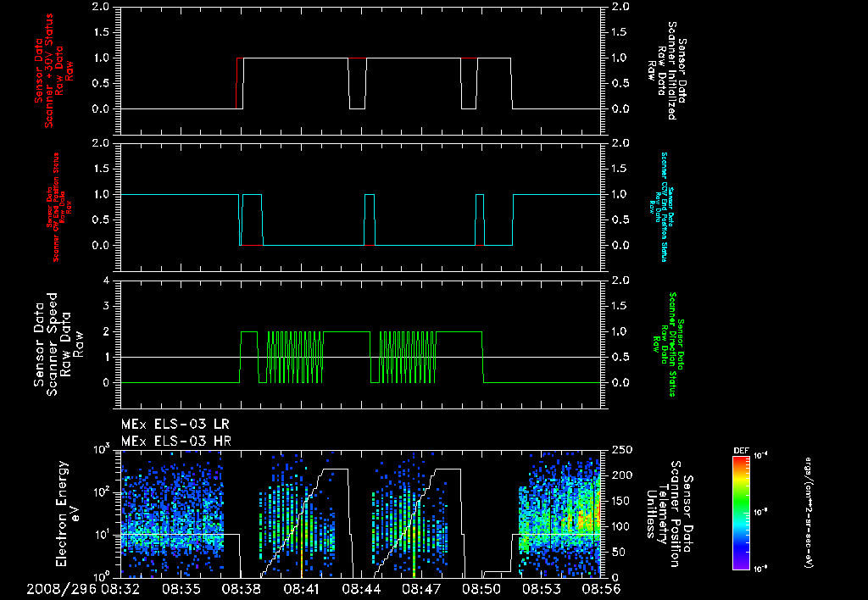Click the 200 tick on Scanner Position axis
Viewport: 868px width, 600px height.
click(621, 475)
